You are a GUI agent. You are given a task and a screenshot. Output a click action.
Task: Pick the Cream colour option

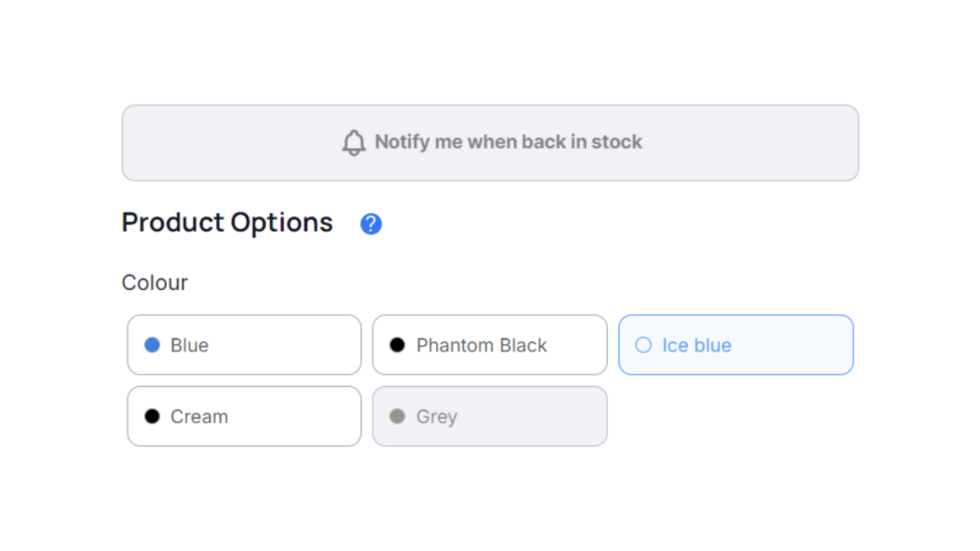tap(244, 416)
